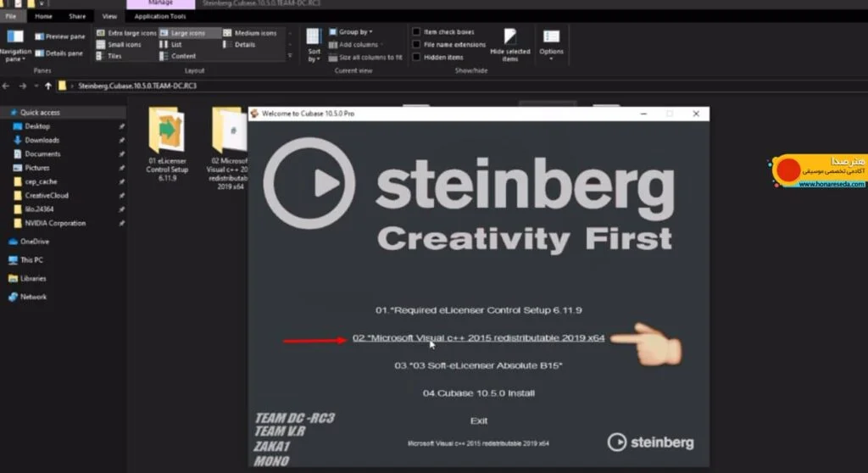Select Details layout
868x473 pixels.
[x=239, y=44]
